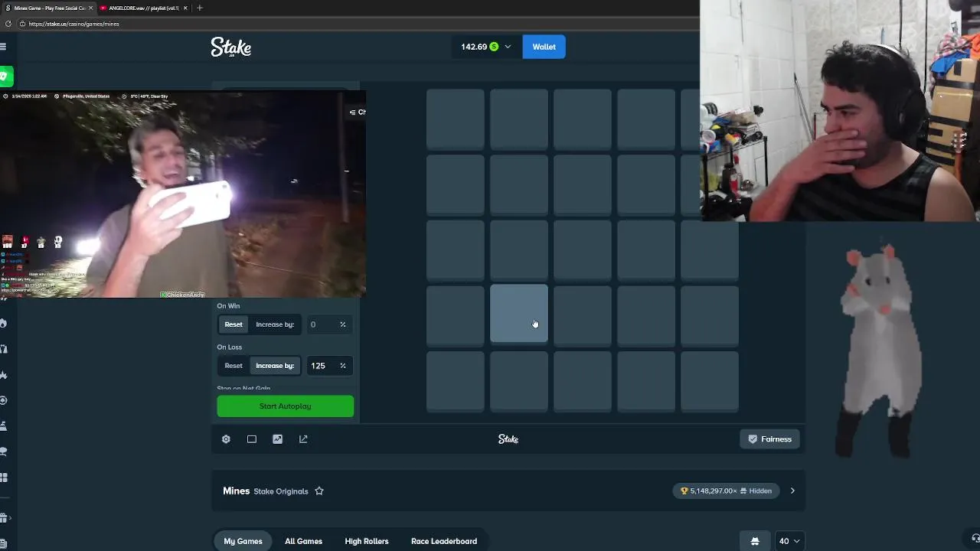Select Reset under On Loss
The image size is (980, 551).
point(234,366)
